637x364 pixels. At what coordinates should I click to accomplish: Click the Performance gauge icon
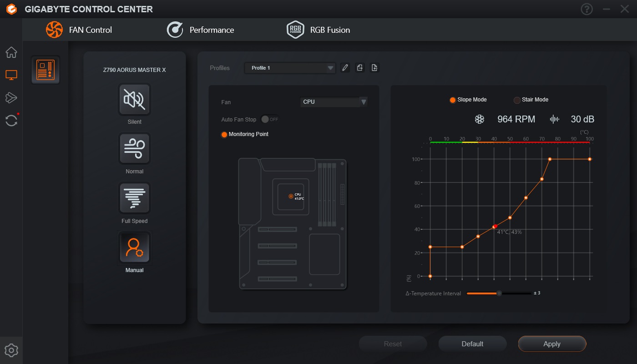175,30
